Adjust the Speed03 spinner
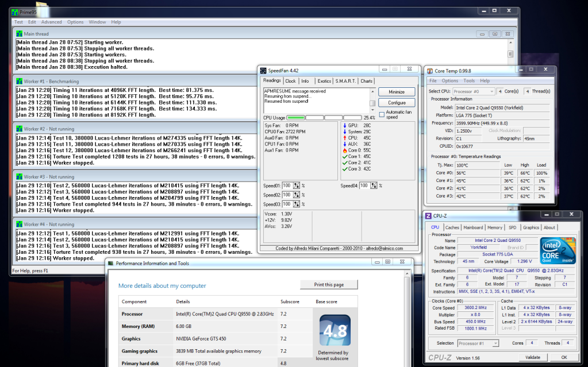The width and height of the screenshot is (588, 367). 297,204
